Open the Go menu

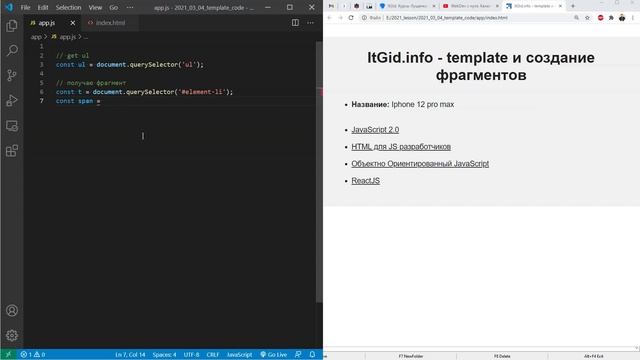coord(113,7)
